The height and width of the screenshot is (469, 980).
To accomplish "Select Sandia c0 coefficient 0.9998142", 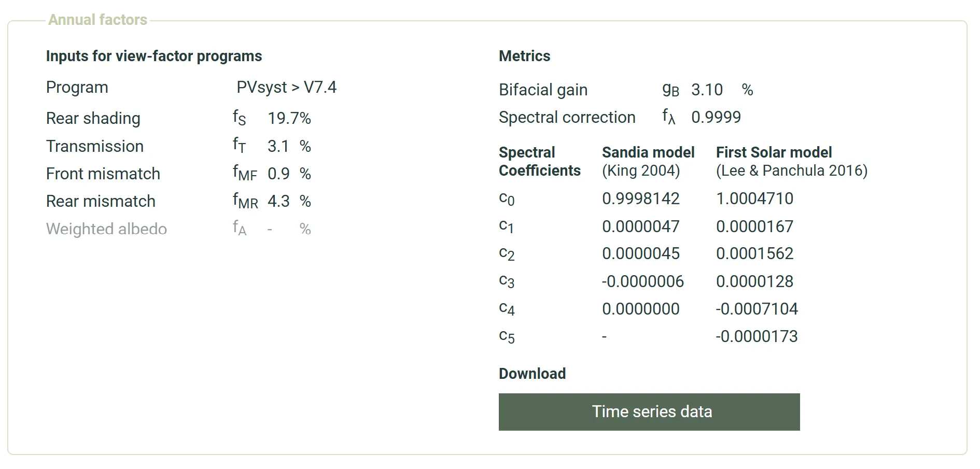I will (640, 199).
